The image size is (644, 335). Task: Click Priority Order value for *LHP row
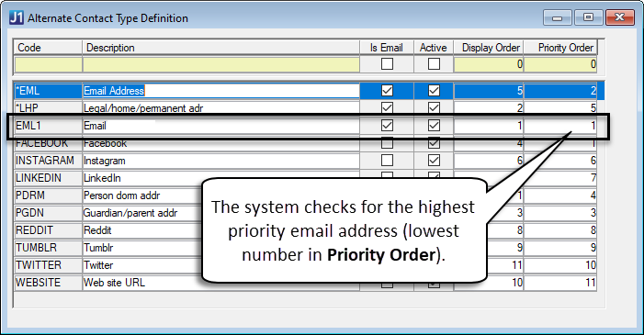point(560,108)
